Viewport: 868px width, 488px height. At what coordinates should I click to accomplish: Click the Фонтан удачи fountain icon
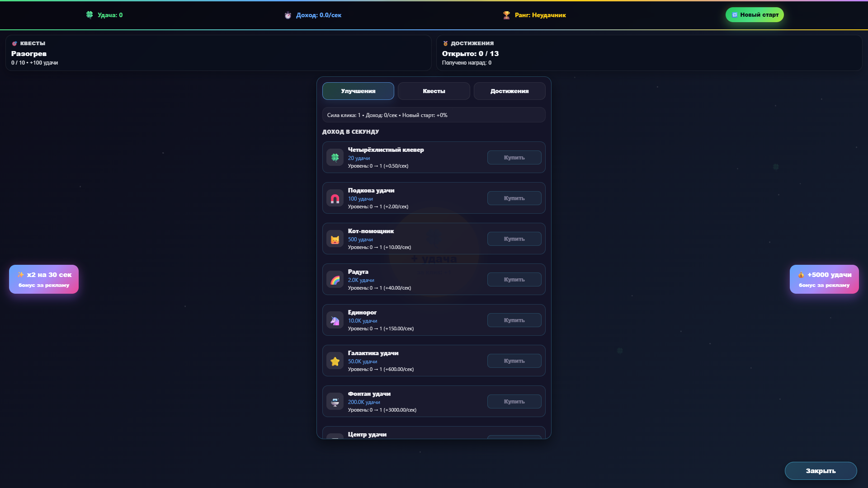(335, 401)
